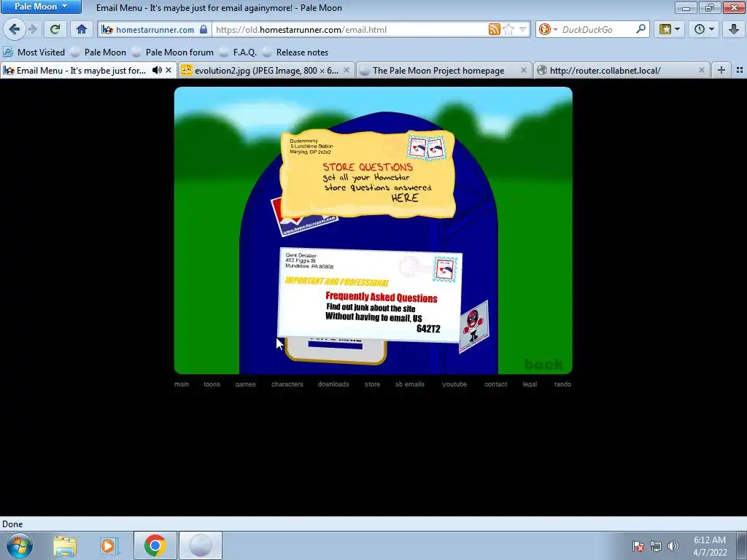
Task: Go to the browser home page icon
Action: [x=82, y=29]
